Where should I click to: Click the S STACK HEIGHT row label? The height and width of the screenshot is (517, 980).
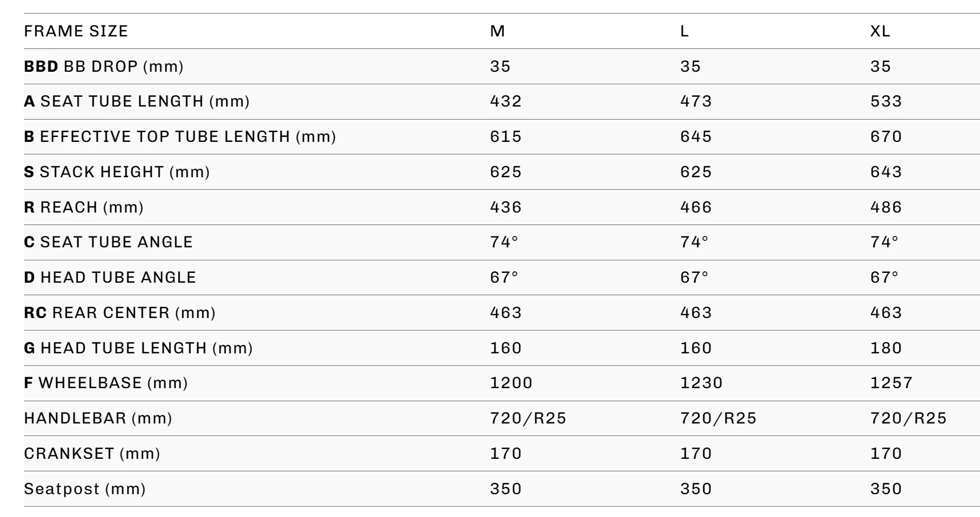click(x=117, y=172)
